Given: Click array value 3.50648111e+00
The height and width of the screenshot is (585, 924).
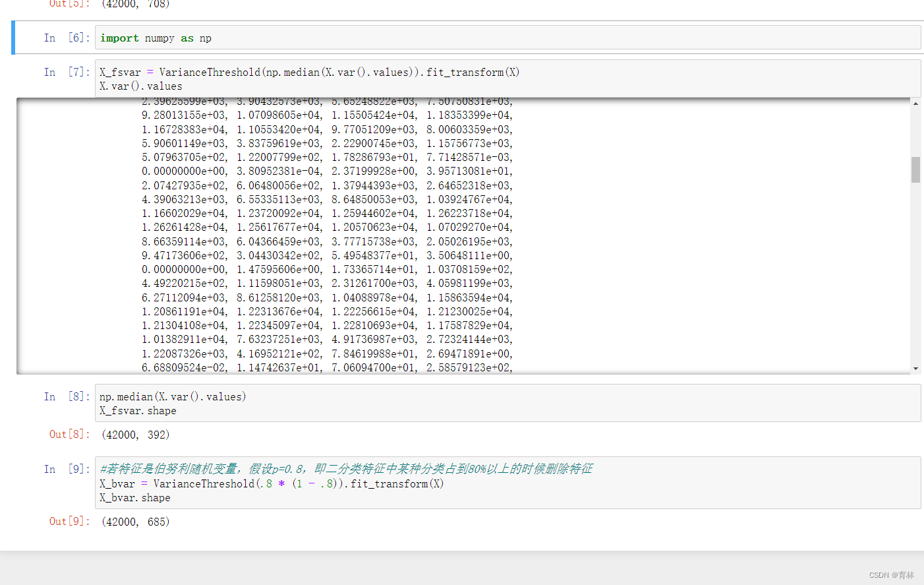Looking at the screenshot, I should [x=469, y=255].
